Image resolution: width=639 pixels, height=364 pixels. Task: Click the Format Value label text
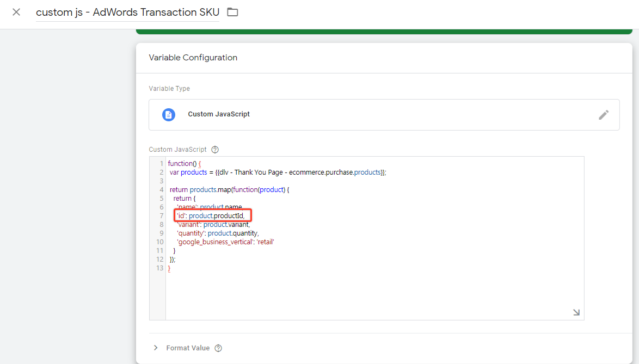(x=188, y=348)
